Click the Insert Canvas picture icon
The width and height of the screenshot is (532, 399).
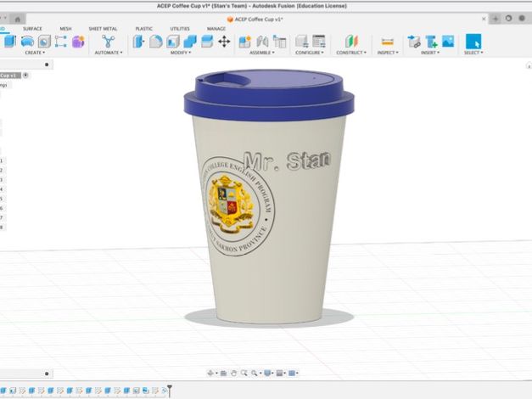pos(448,42)
